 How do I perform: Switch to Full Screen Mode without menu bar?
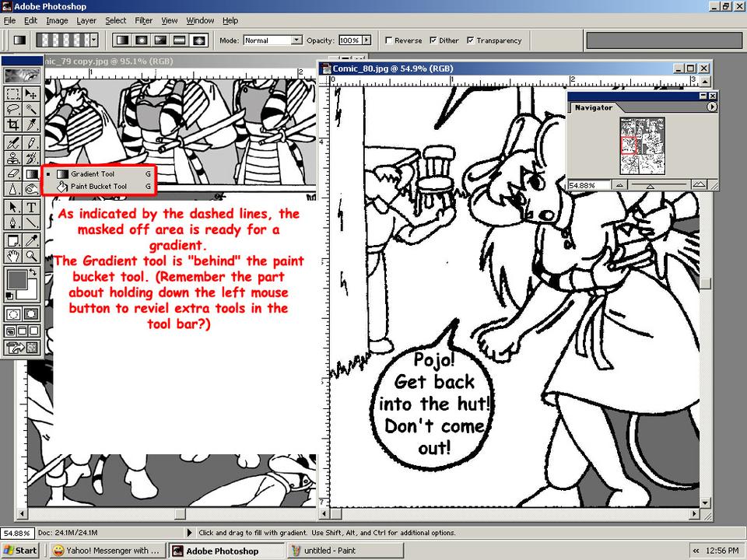click(x=33, y=331)
